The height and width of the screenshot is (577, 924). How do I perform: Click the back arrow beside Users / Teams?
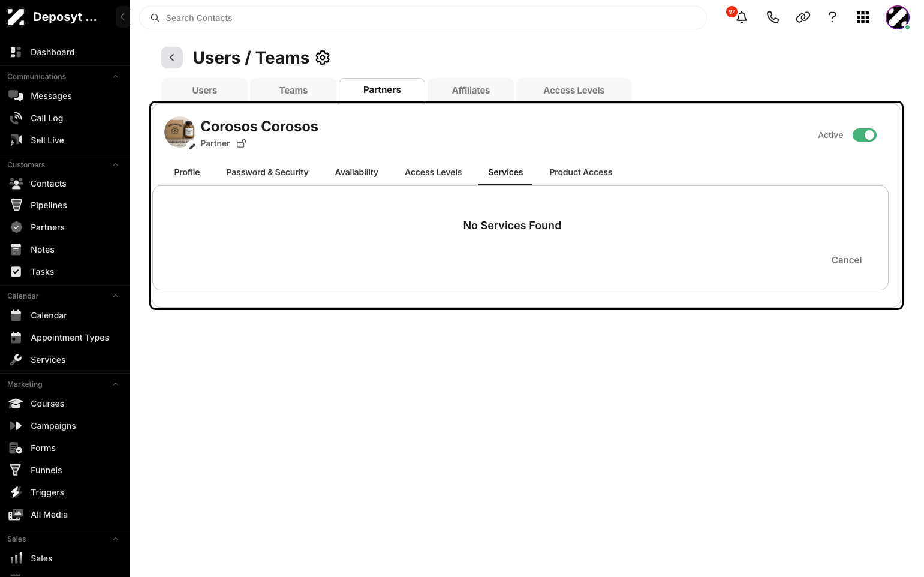(172, 58)
